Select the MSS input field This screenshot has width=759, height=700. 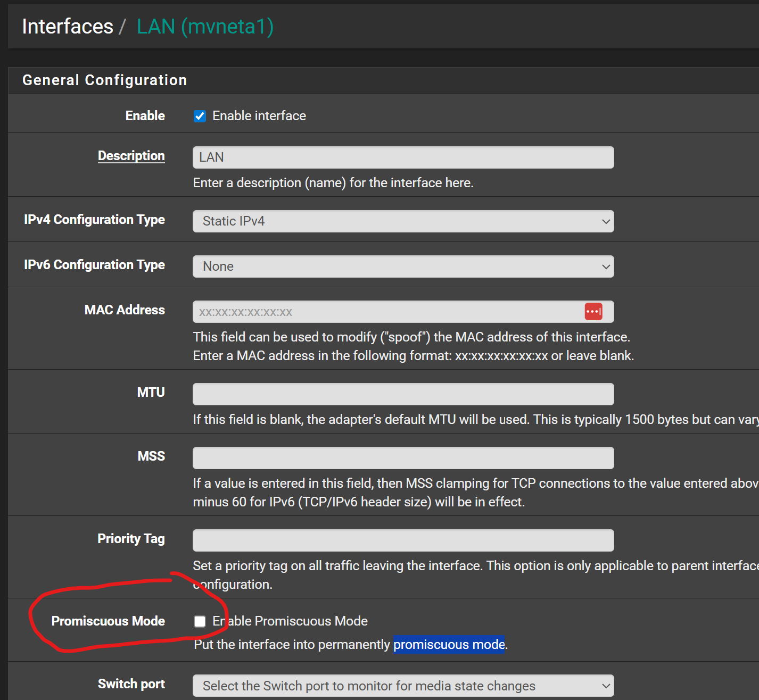click(x=402, y=458)
